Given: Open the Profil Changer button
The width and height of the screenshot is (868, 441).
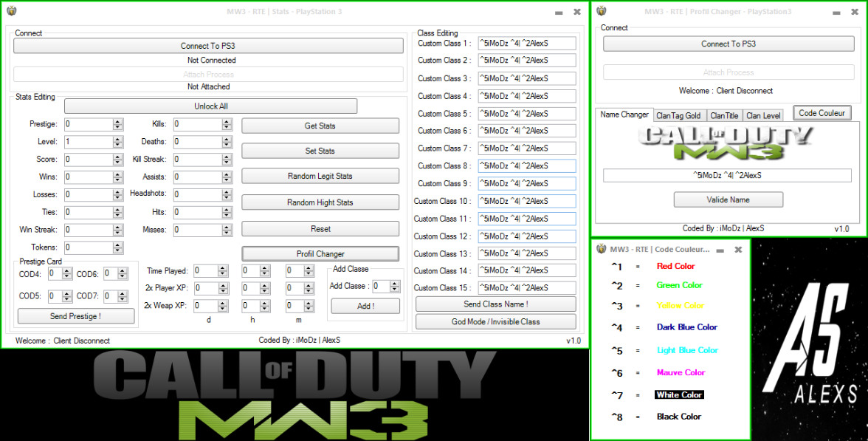Looking at the screenshot, I should pyautogui.click(x=320, y=254).
